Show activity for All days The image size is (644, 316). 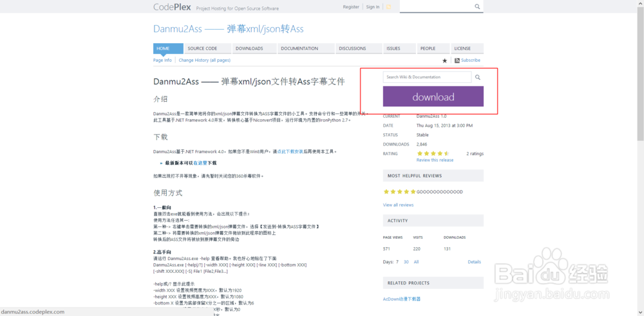point(416,262)
